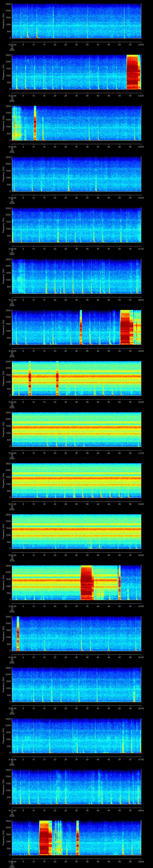Open the 5:27 spectrogram panel
153x868 pixels.
click(x=76, y=276)
